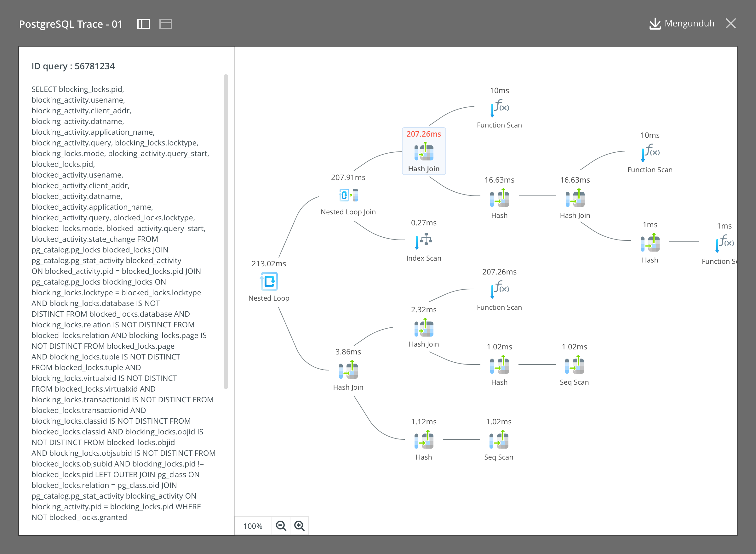Select the 1.02ms Seq Scan after Hash Join branch
The height and width of the screenshot is (554, 756).
(x=574, y=365)
